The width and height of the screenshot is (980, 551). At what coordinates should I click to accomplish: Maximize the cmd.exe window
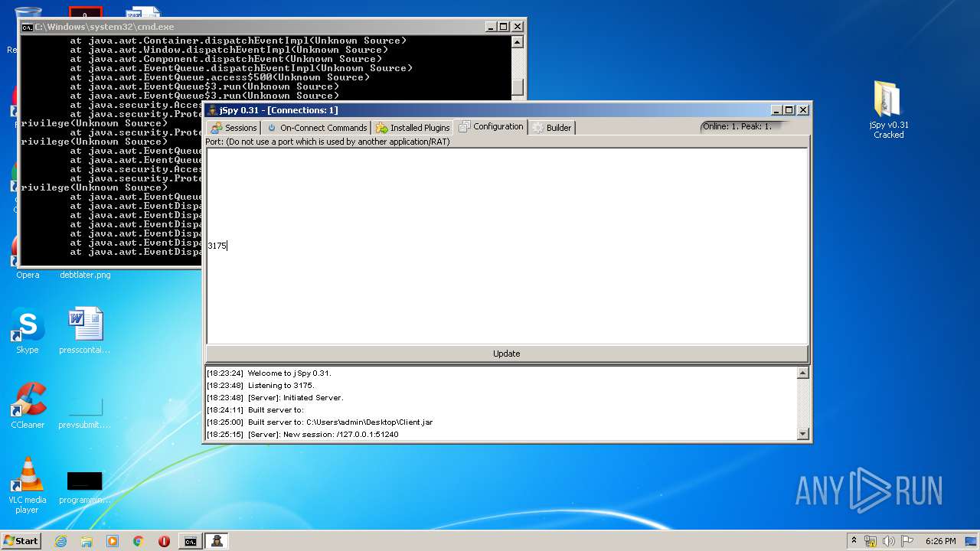(504, 27)
